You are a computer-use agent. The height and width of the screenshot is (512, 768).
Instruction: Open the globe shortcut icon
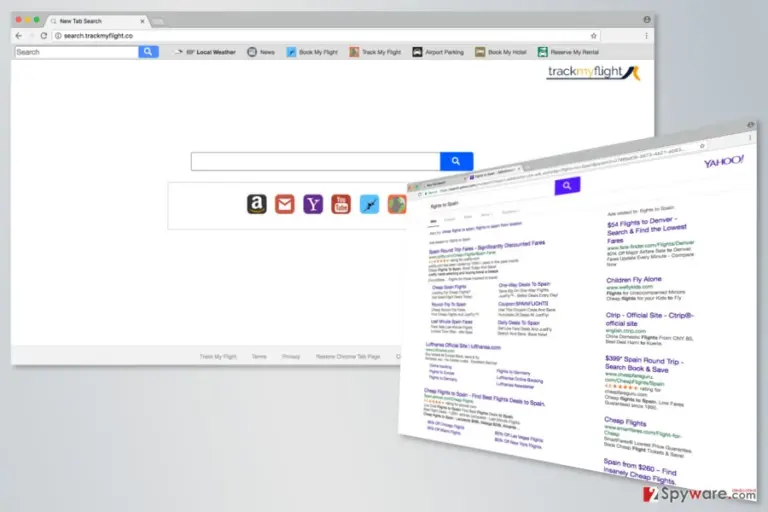(x=397, y=204)
